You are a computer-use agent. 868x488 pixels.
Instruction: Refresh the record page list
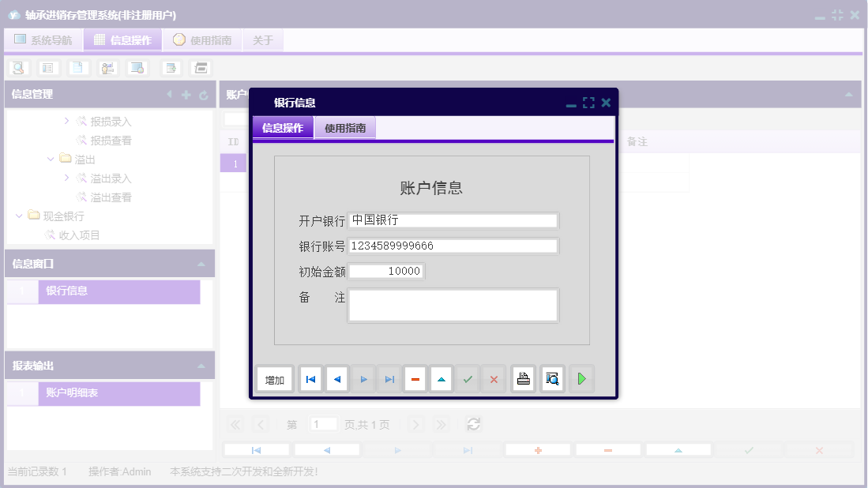[x=474, y=424]
